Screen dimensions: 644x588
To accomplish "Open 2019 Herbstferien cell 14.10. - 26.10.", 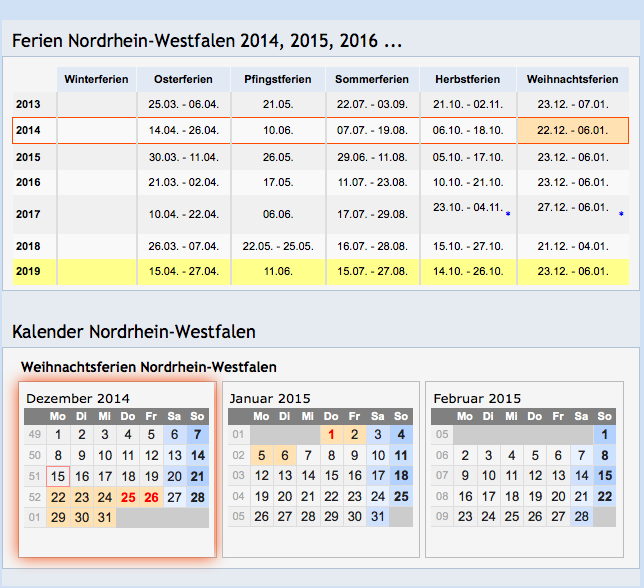I will 468,271.
